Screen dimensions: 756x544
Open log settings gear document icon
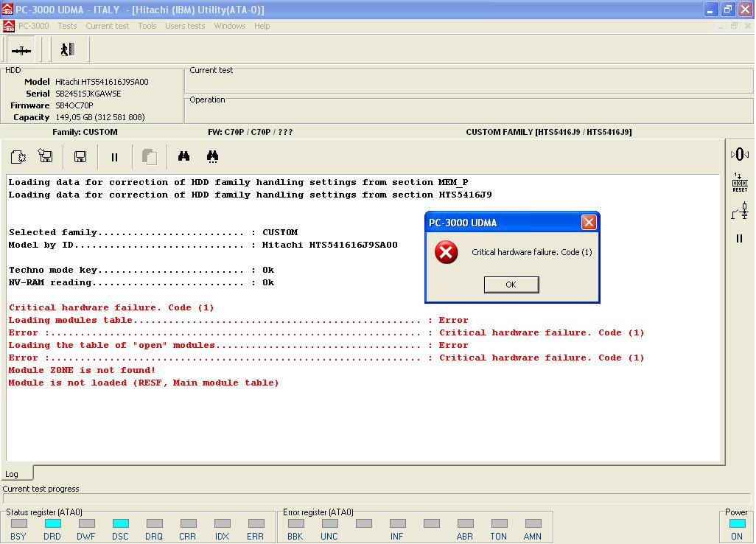(18, 157)
